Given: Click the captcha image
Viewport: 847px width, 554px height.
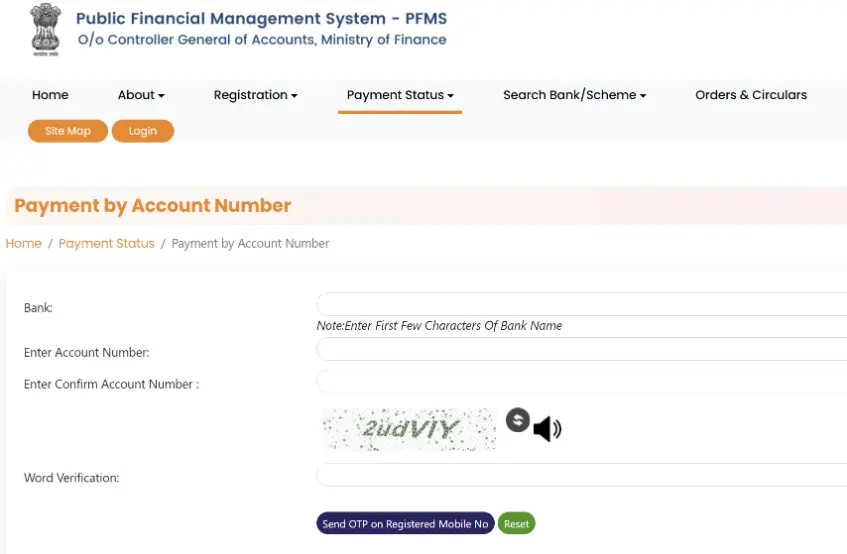Looking at the screenshot, I should (x=408, y=429).
